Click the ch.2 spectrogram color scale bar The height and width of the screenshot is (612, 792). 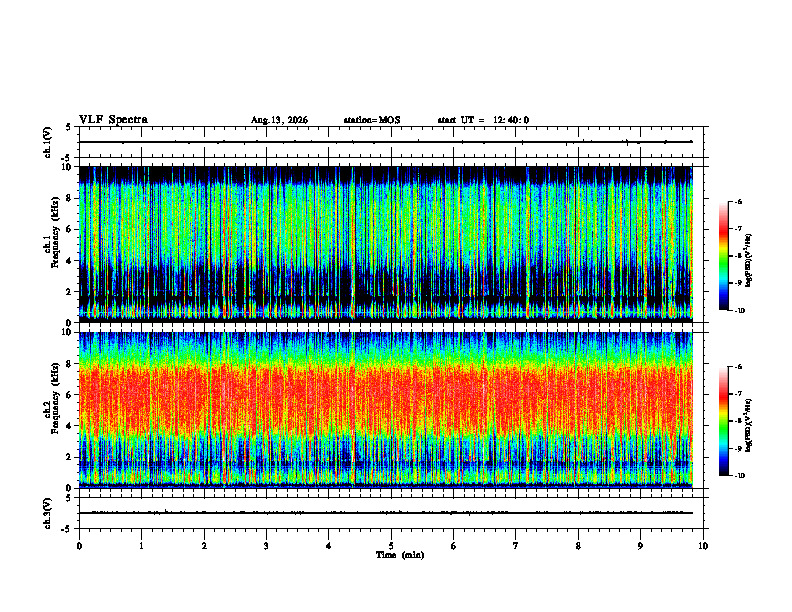[x=724, y=421]
